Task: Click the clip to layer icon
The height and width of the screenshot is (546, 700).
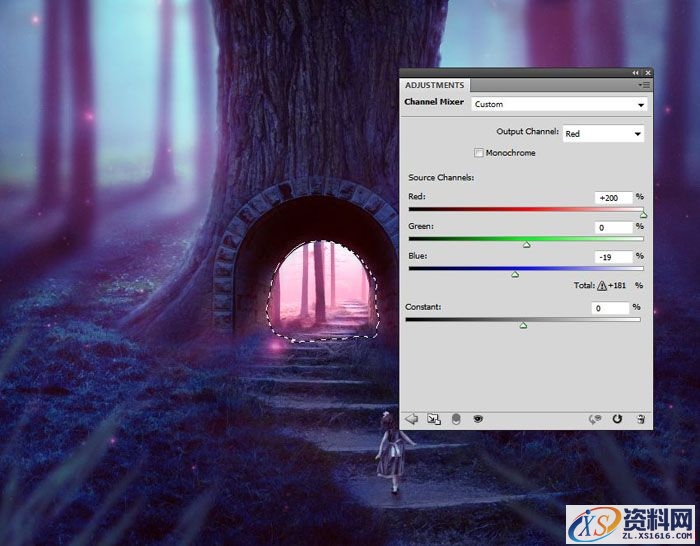Action: click(x=456, y=419)
